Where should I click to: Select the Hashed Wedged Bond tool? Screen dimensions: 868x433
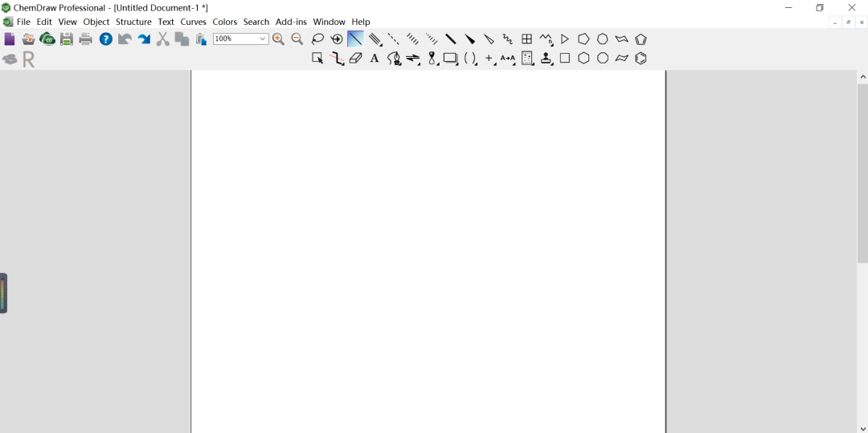tap(432, 39)
